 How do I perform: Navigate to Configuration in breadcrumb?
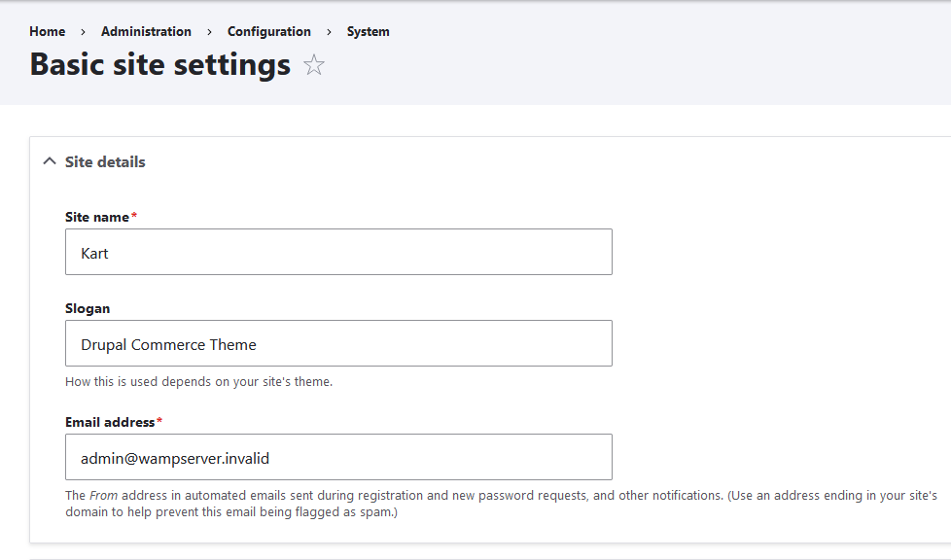[269, 31]
